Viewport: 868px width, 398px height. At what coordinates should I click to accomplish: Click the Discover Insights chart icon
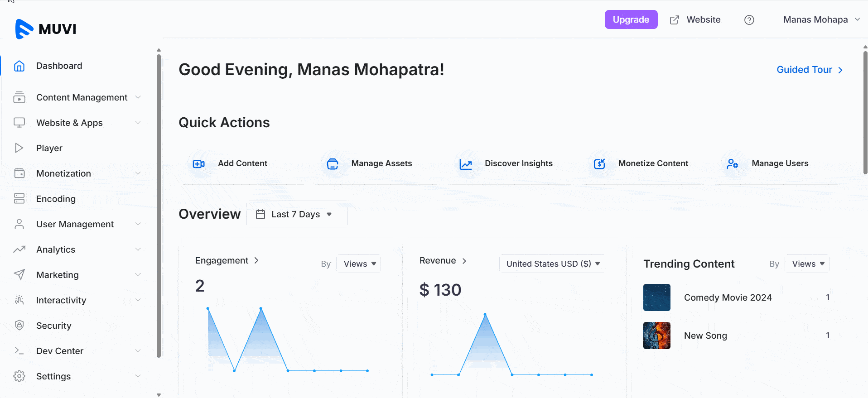[466, 164]
